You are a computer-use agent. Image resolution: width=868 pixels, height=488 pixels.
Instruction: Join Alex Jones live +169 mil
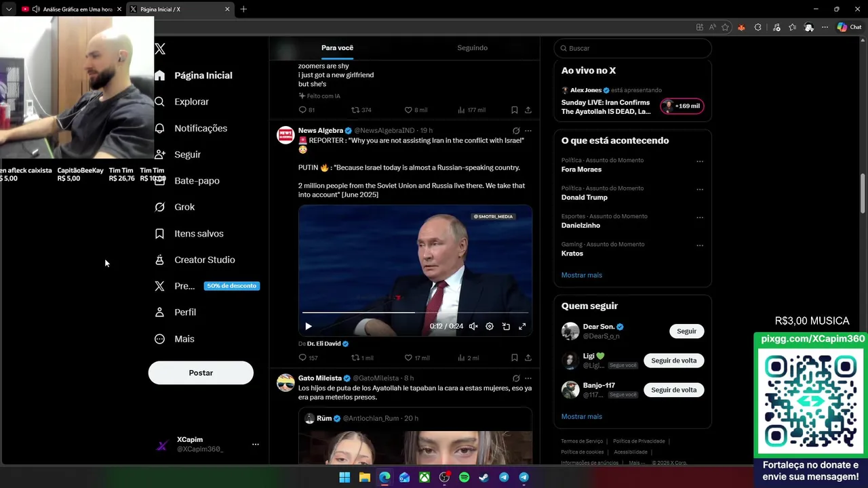pos(682,106)
